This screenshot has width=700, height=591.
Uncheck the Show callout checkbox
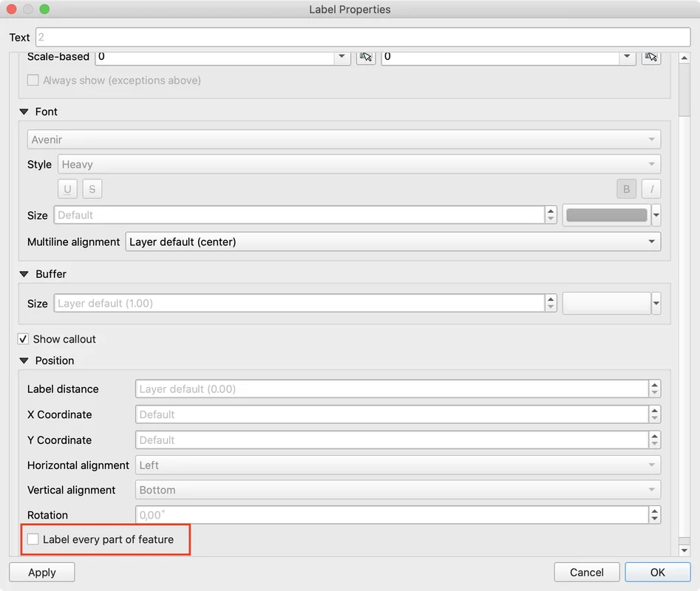tap(24, 339)
